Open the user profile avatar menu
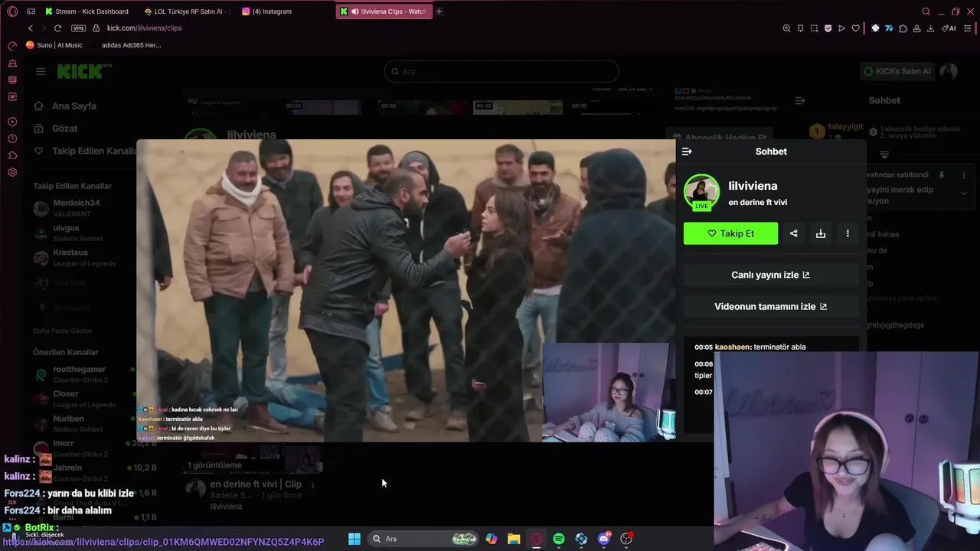Screen dimensions: 980x551 (949, 71)
